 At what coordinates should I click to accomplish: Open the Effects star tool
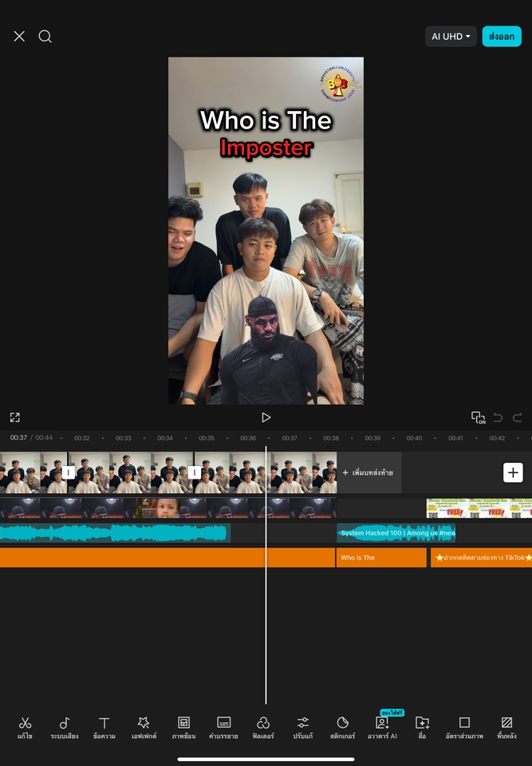click(x=144, y=728)
